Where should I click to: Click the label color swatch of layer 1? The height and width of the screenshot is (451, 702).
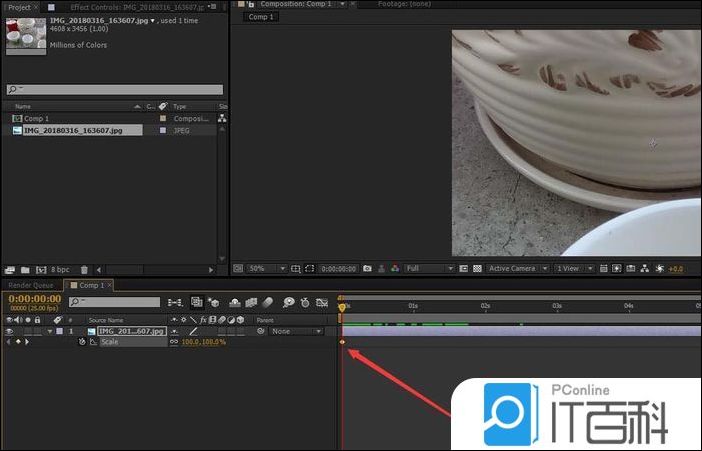pos(59,331)
